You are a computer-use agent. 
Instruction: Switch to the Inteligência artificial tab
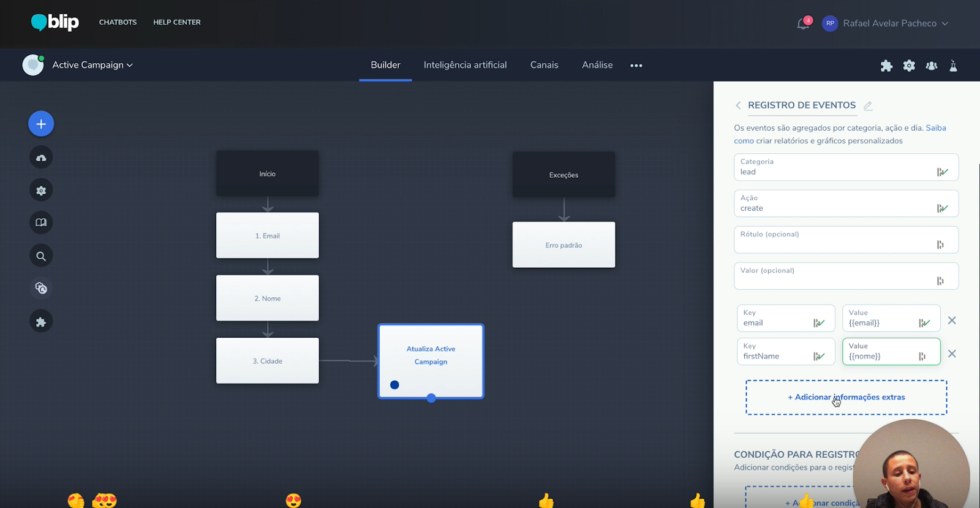coord(465,65)
